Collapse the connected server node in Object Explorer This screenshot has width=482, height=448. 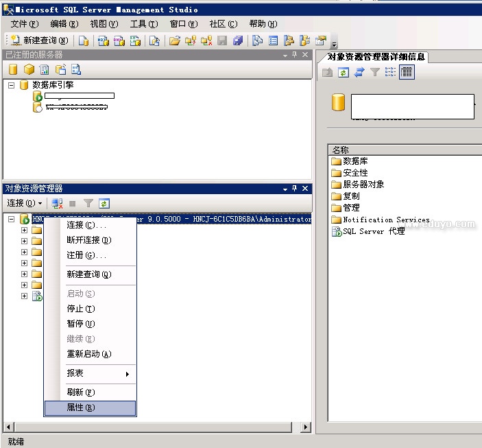click(x=12, y=219)
